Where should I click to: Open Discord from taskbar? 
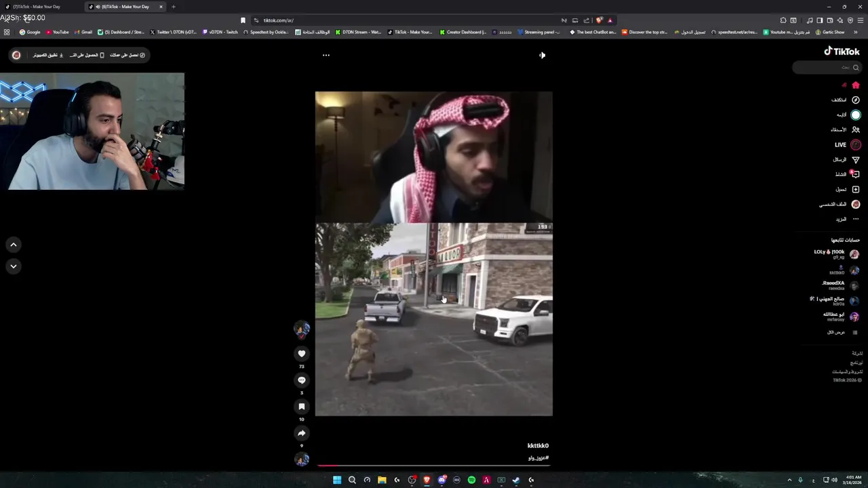tap(441, 480)
